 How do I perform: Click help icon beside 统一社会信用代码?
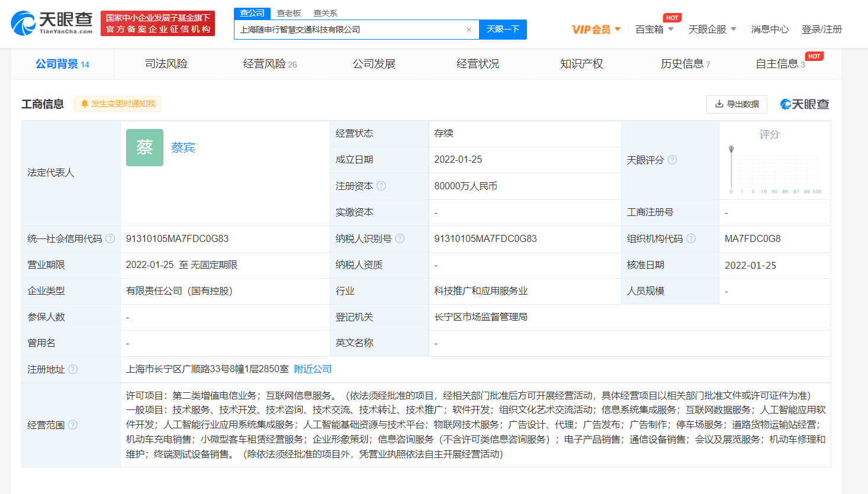click(x=110, y=238)
